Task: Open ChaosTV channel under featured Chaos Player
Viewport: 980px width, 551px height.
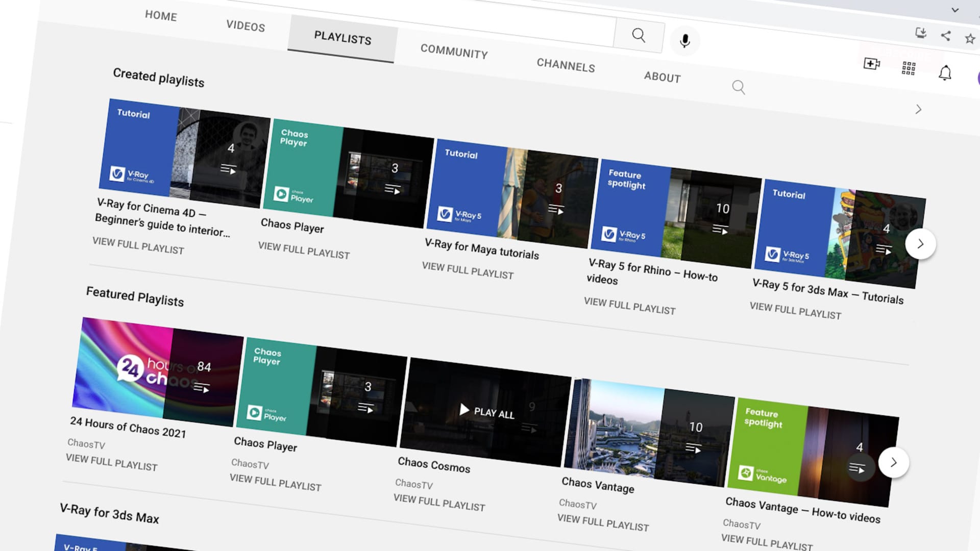Action: click(x=250, y=464)
